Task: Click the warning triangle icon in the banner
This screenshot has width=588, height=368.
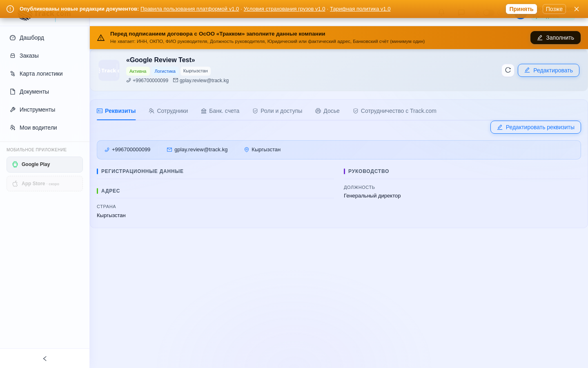Action: [x=101, y=38]
